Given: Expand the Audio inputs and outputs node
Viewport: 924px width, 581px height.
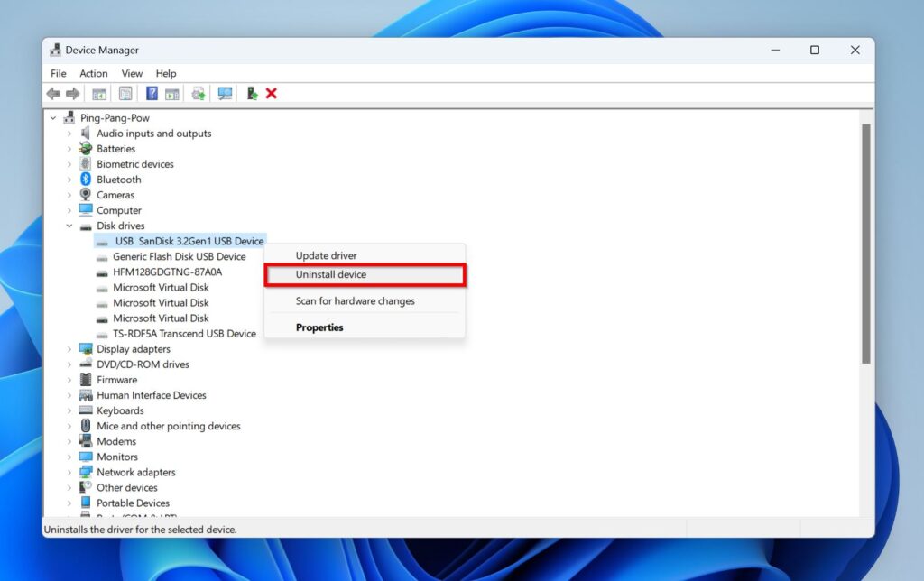Looking at the screenshot, I should pos(69,134).
